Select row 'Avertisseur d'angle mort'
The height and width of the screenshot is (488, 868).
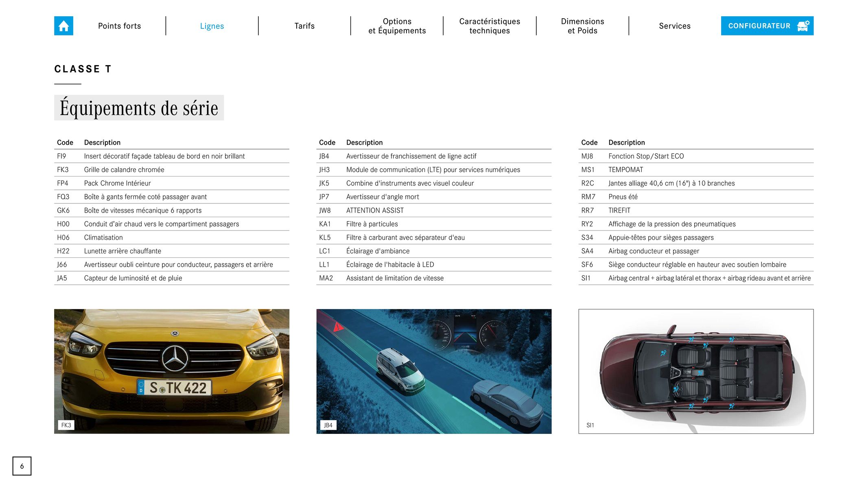(x=434, y=197)
